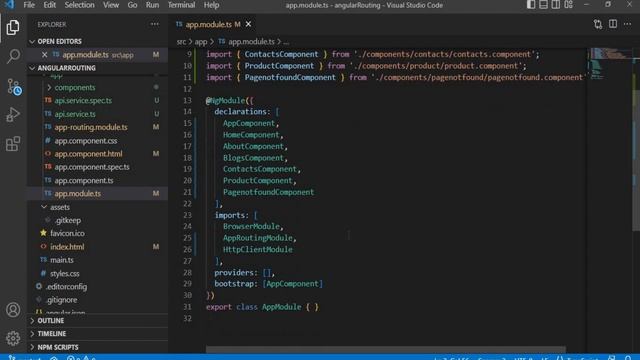Open api.service.ts file
The height and width of the screenshot is (360, 640).
75,114
